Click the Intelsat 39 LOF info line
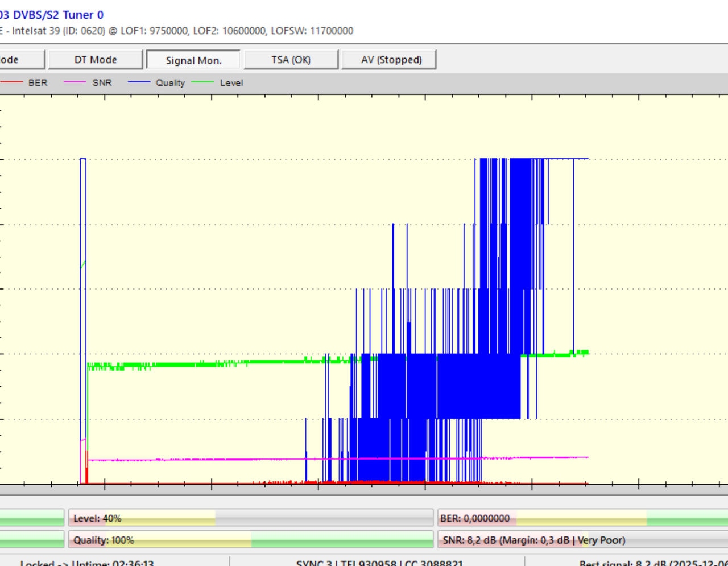 pyautogui.click(x=176, y=31)
